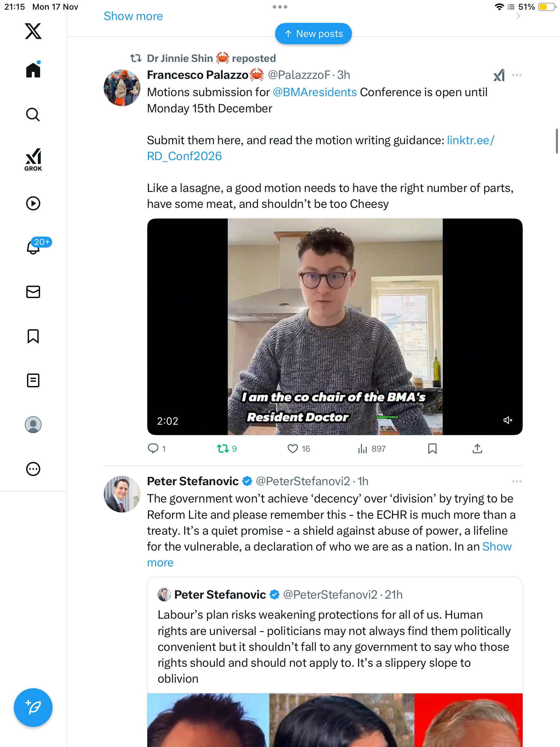Unmute the video in Francesco's post
560x747 pixels.
[x=508, y=420]
